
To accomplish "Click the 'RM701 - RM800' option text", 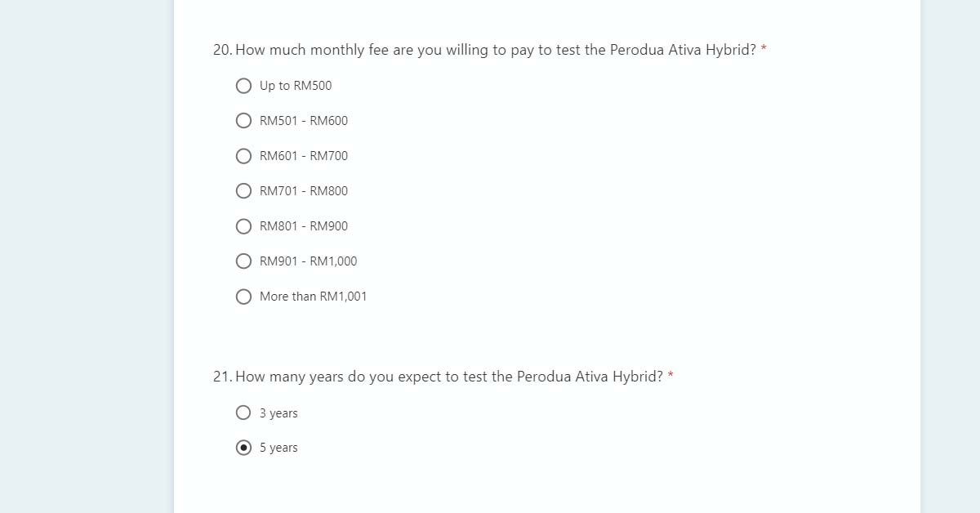I will pyautogui.click(x=304, y=191).
